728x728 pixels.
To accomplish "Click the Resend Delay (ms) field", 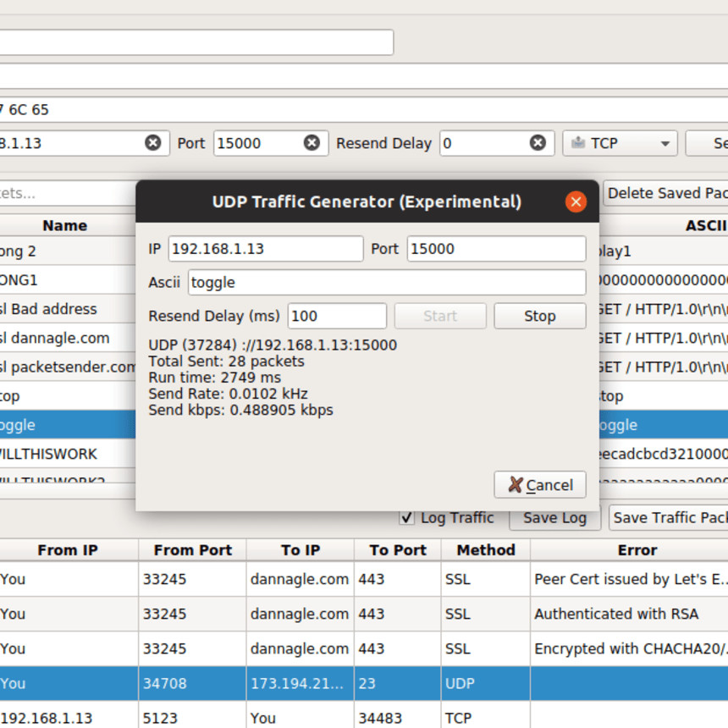I will click(x=337, y=317).
